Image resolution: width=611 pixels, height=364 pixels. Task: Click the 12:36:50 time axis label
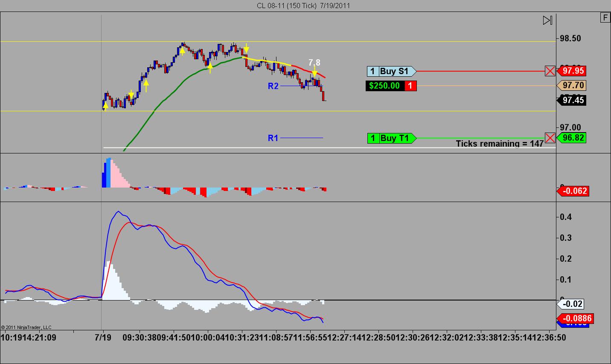tap(549, 338)
